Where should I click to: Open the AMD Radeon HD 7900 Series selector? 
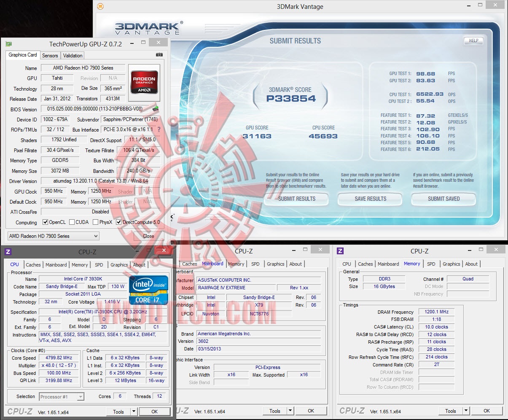(53, 236)
